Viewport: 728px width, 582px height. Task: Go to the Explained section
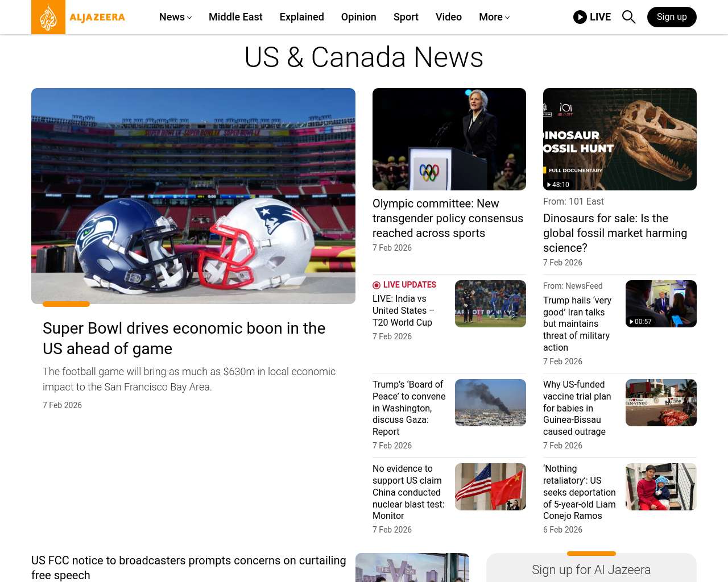[302, 17]
